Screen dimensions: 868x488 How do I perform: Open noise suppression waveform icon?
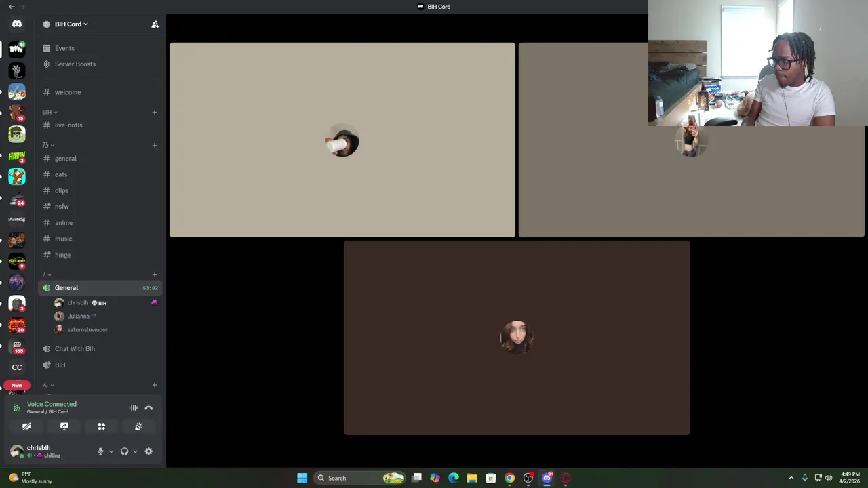pyautogui.click(x=133, y=408)
